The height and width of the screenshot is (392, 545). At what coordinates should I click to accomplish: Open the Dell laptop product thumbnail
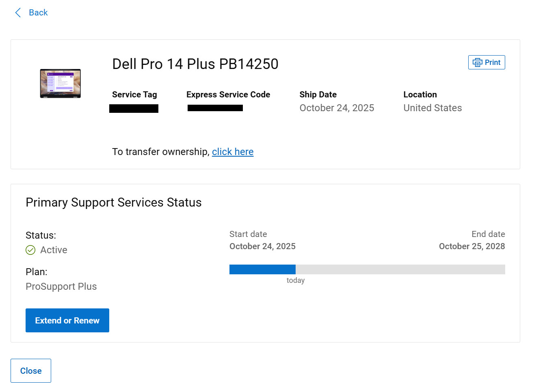coord(60,84)
